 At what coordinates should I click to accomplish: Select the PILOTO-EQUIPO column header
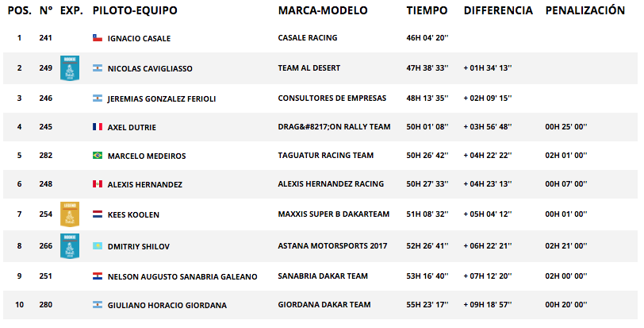(135, 10)
